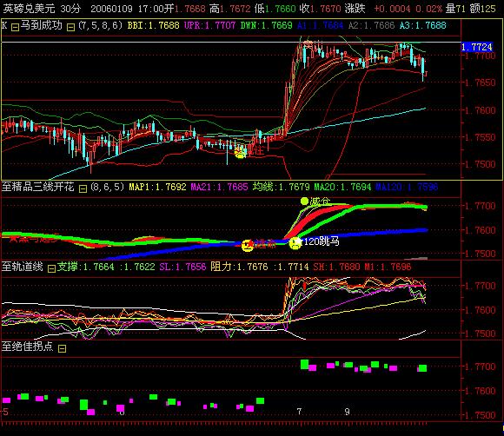Click the 120跳马 smiley marker
This screenshot has width=504, height=436.
point(295,243)
